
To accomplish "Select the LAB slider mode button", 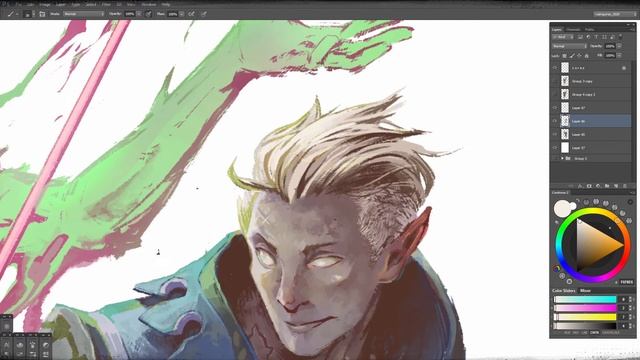I will pyautogui.click(x=584, y=333).
